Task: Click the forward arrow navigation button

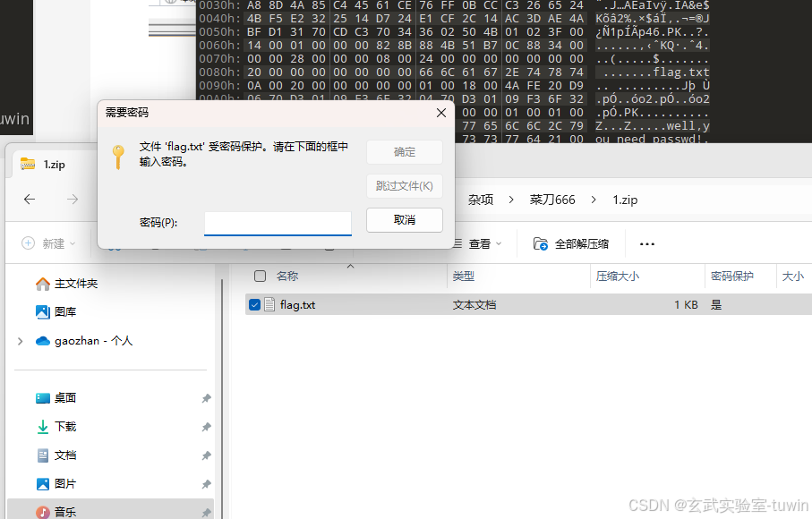Action: tap(73, 200)
